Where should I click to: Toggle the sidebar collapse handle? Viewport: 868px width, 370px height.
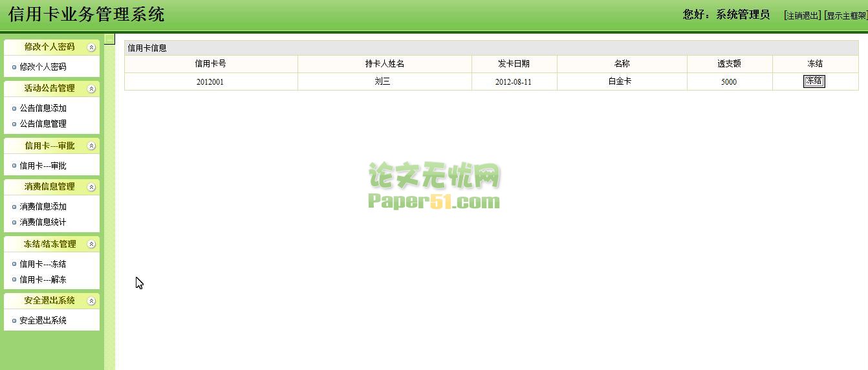click(109, 39)
